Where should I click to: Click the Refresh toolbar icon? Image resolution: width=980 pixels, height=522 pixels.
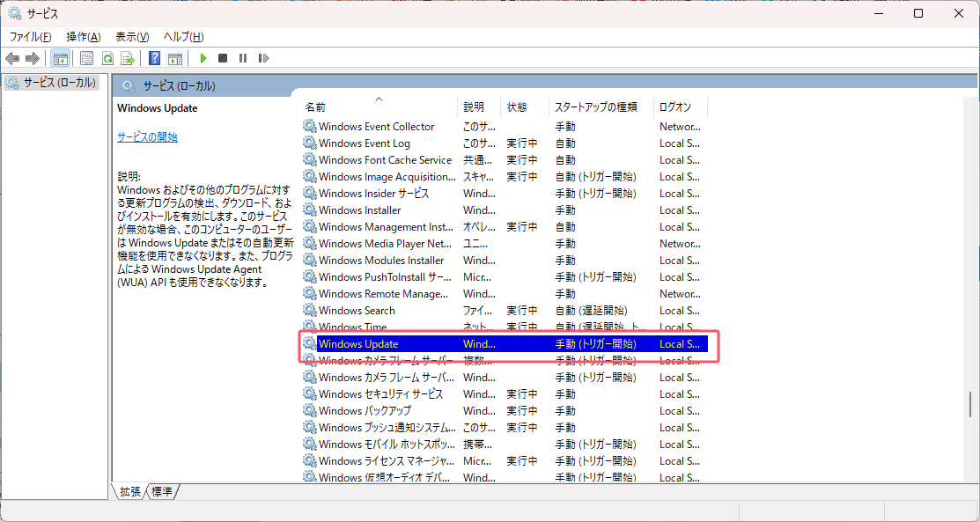click(x=107, y=58)
